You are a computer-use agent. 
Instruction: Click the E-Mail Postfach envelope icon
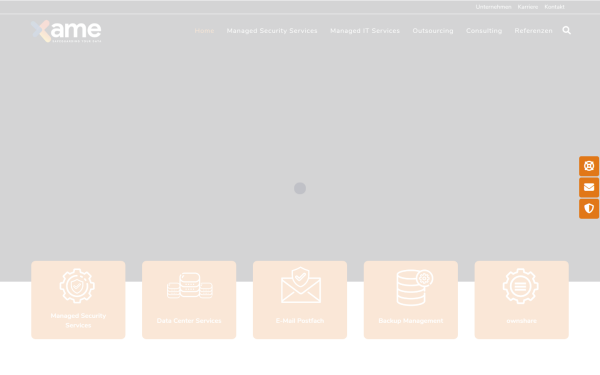[301, 285]
